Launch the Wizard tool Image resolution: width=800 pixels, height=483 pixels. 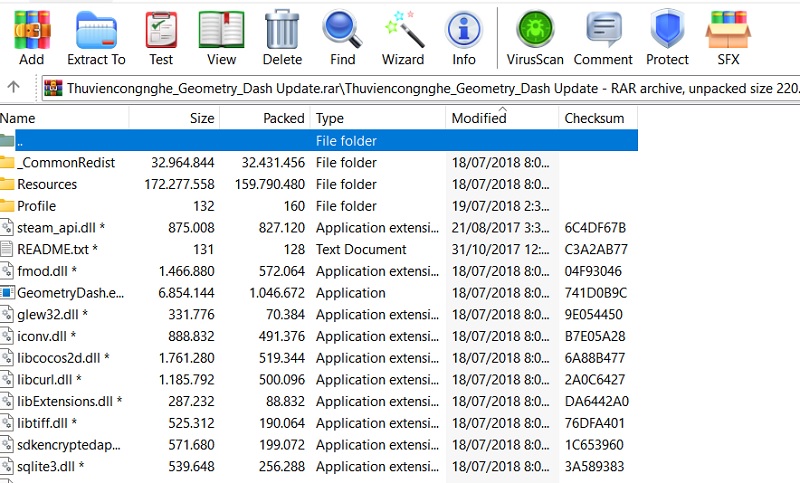tap(403, 38)
